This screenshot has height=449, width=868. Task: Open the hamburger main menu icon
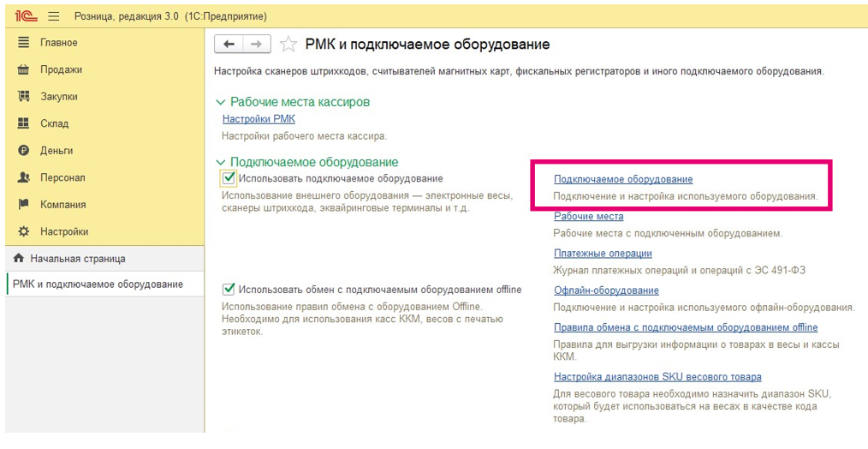pos(53,16)
